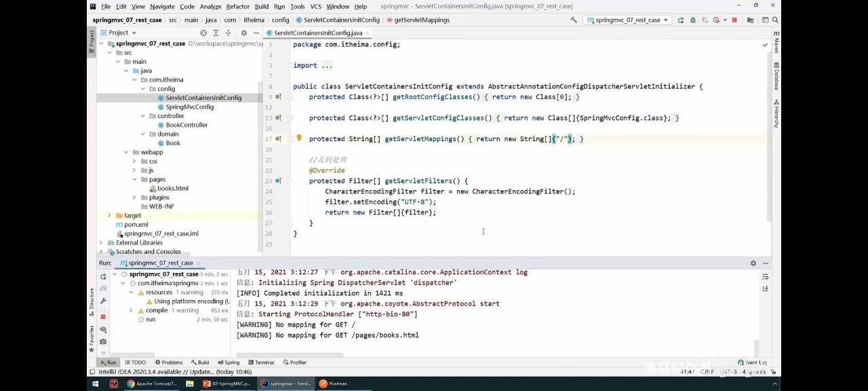The image size is (868, 391).
Task: Open the File menu
Action: pyautogui.click(x=106, y=6)
